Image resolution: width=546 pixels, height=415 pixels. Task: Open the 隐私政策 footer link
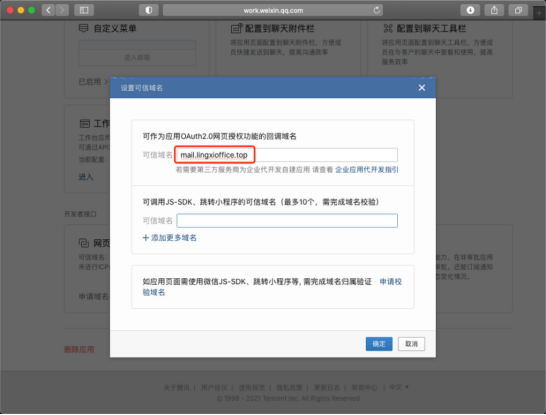tap(289, 387)
